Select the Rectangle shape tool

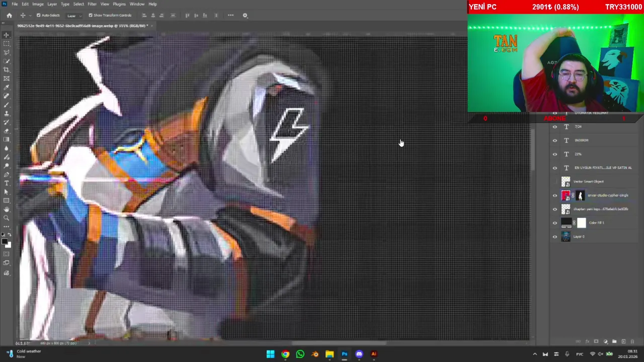pos(7,201)
